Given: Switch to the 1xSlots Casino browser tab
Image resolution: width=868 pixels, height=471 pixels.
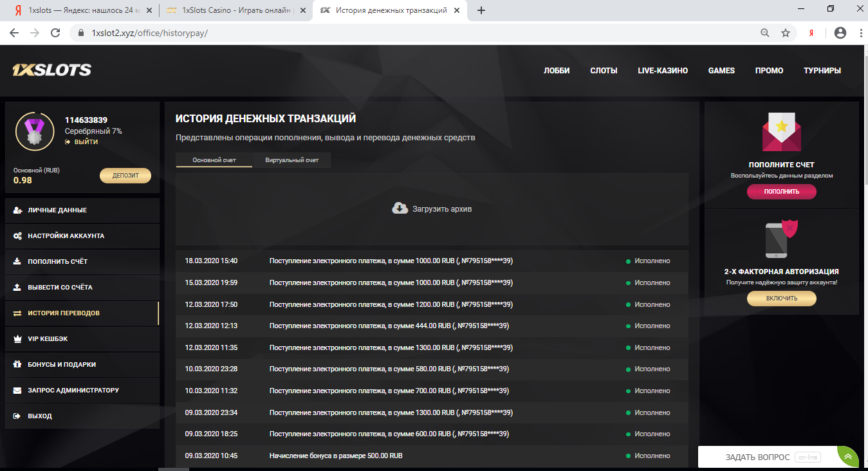Looking at the screenshot, I should 235,10.
